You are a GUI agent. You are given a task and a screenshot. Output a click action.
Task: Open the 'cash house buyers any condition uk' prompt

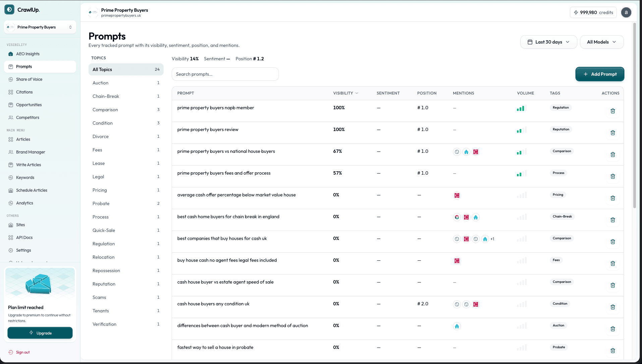point(213,304)
